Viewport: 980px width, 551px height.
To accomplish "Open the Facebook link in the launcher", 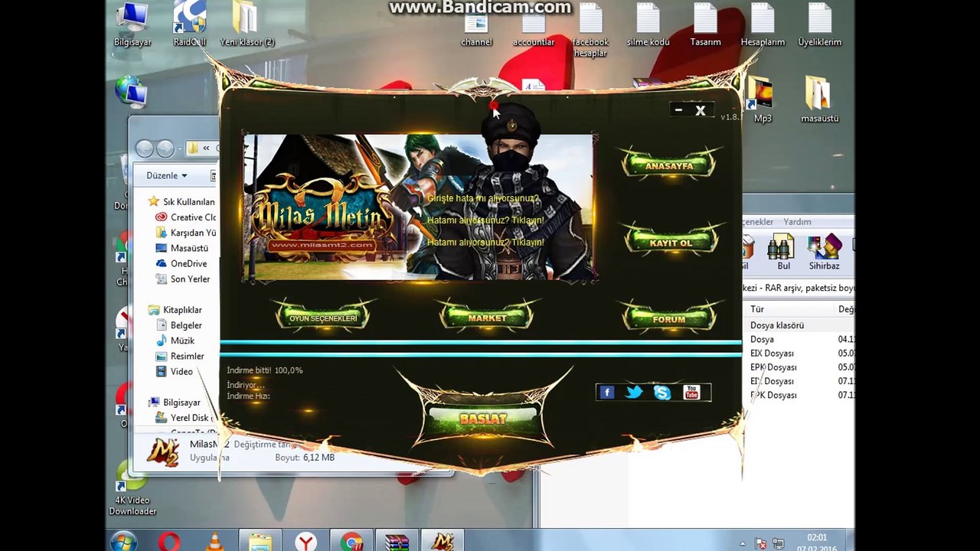I will (x=606, y=393).
